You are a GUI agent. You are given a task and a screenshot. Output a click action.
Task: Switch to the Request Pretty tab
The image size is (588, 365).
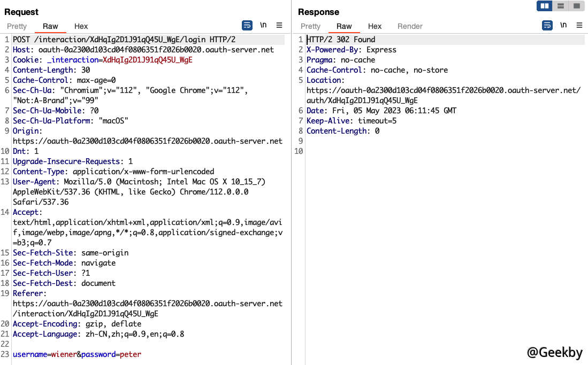pyautogui.click(x=17, y=26)
